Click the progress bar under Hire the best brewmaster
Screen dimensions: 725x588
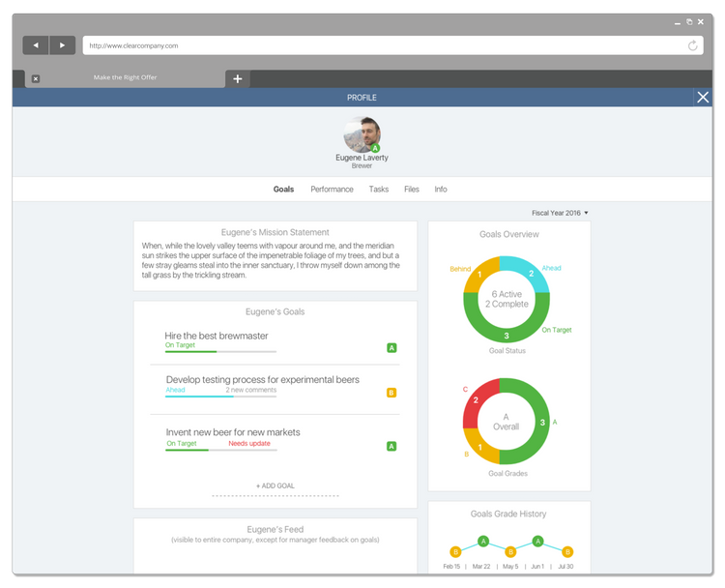click(220, 352)
